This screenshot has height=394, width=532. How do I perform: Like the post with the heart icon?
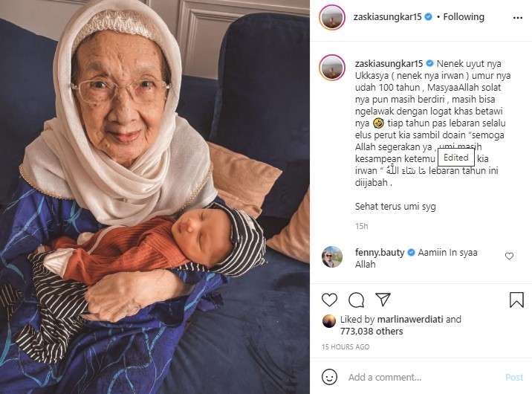329,300
